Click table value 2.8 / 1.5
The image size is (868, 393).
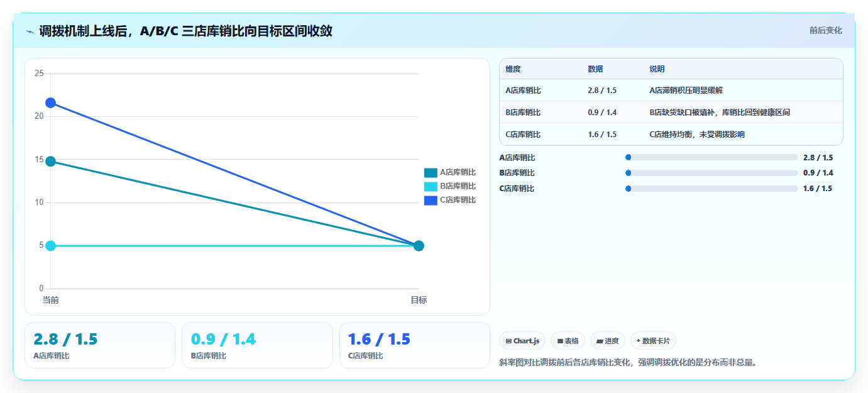click(602, 91)
